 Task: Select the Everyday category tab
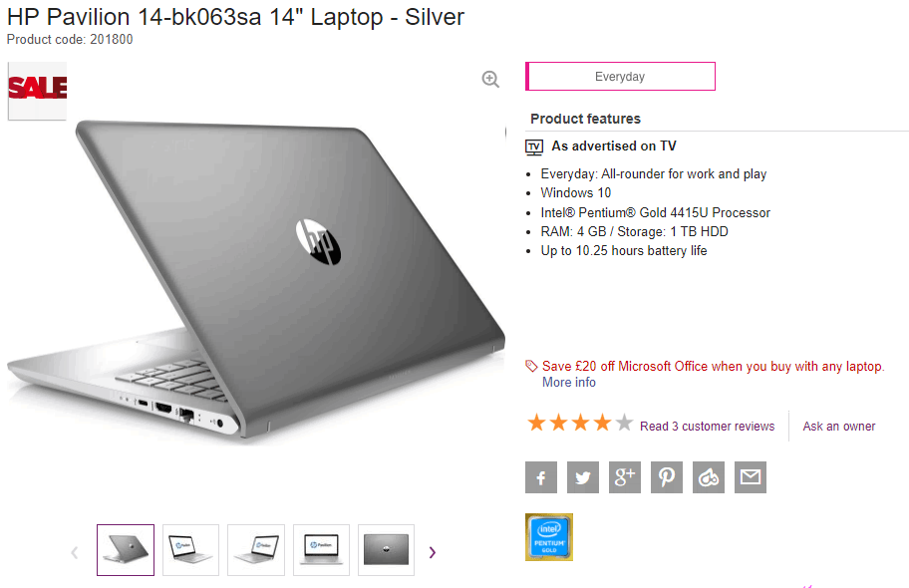pyautogui.click(x=620, y=77)
